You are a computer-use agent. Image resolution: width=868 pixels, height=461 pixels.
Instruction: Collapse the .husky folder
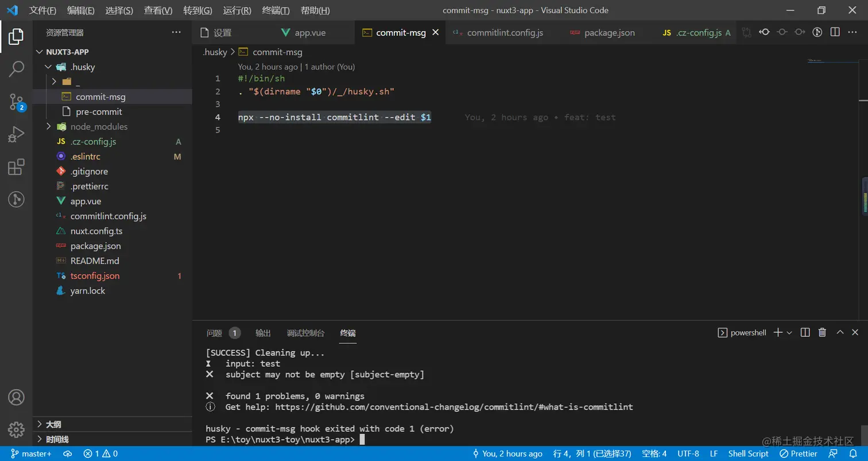coord(48,67)
